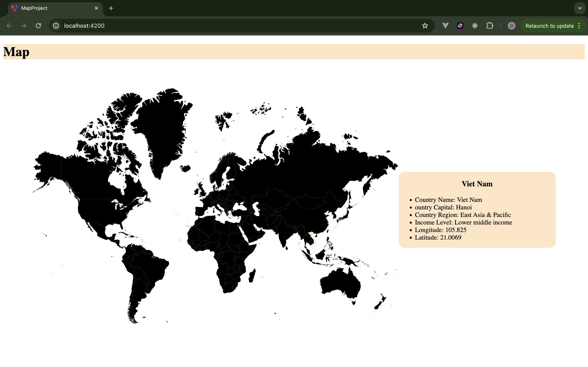
Task: Open the Extensions puzzle-piece icon
Action: tap(490, 26)
